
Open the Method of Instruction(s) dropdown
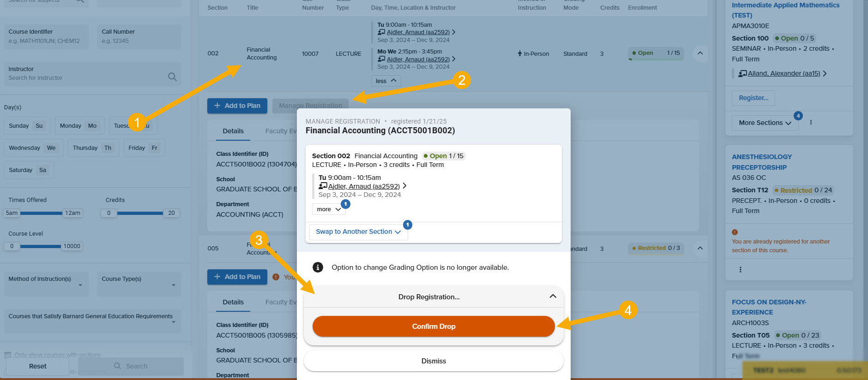(46, 284)
